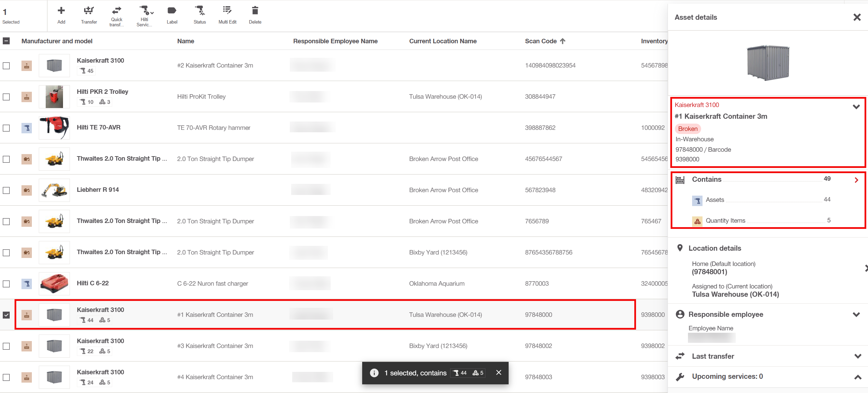Click the Location details pin icon
868x393 pixels.
(680, 248)
